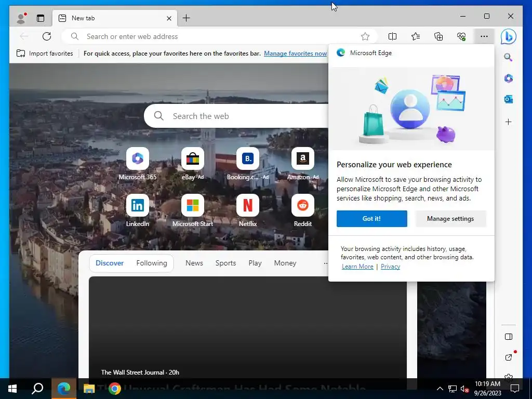
Task: Click the Search the web box
Action: (237, 116)
